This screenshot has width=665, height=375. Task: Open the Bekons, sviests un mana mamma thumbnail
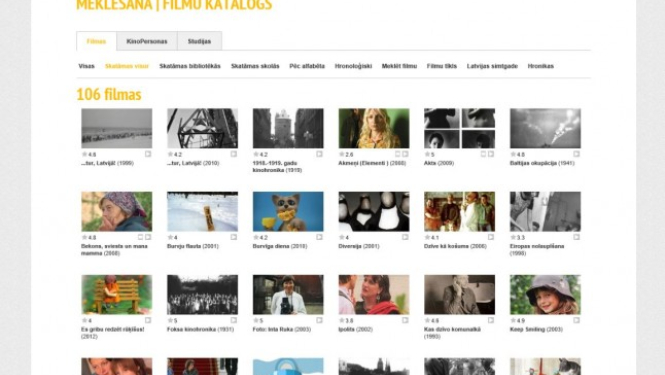117,211
